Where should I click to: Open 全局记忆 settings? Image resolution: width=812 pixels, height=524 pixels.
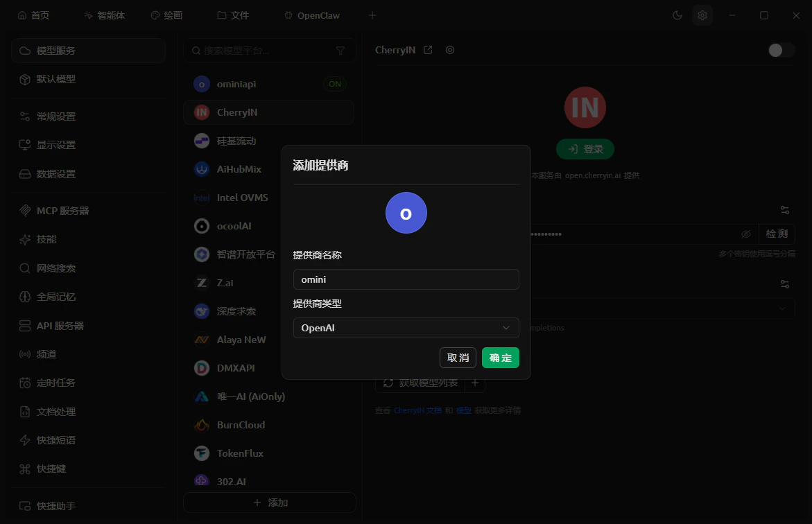click(89, 297)
